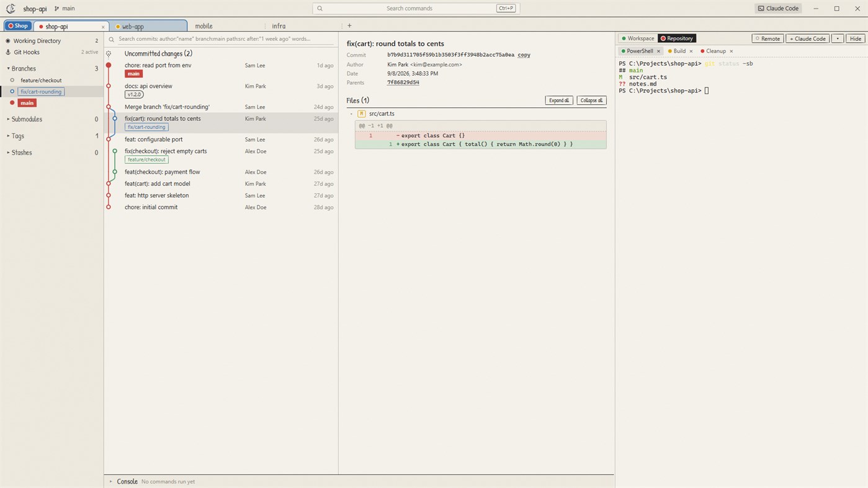Viewport: 868px width, 488px height.
Task: Open Git Hooks in the sidebar
Action: click(52, 52)
